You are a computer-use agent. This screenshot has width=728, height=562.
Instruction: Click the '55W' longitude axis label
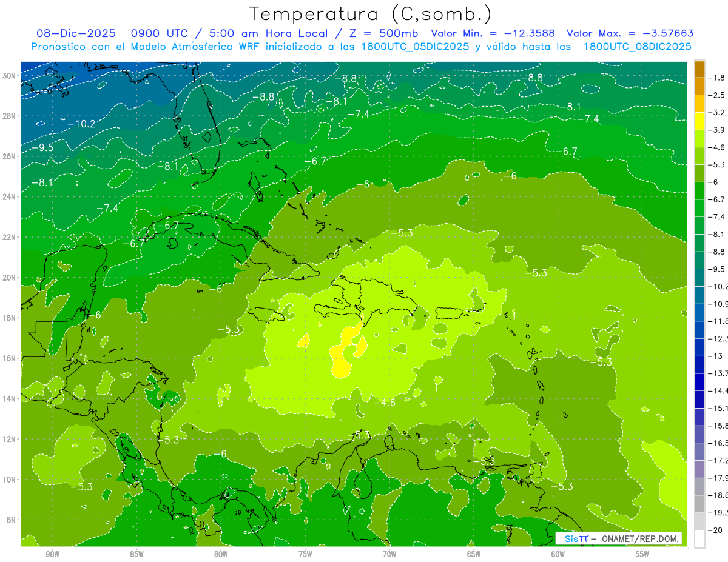point(642,554)
